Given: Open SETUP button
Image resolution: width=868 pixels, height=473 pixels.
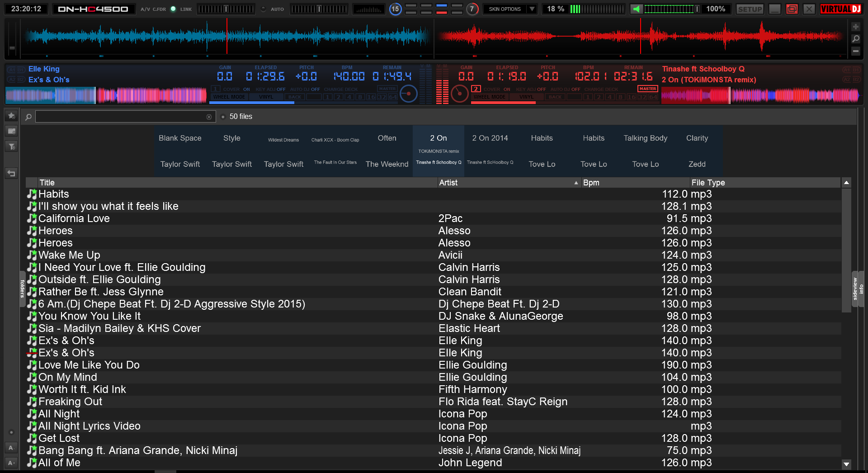Looking at the screenshot, I should [x=750, y=9].
